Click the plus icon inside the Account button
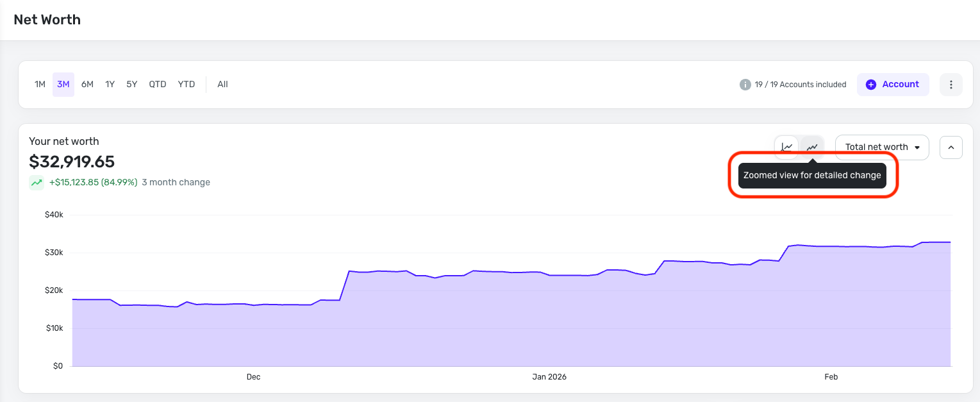The image size is (980, 402). 871,84
